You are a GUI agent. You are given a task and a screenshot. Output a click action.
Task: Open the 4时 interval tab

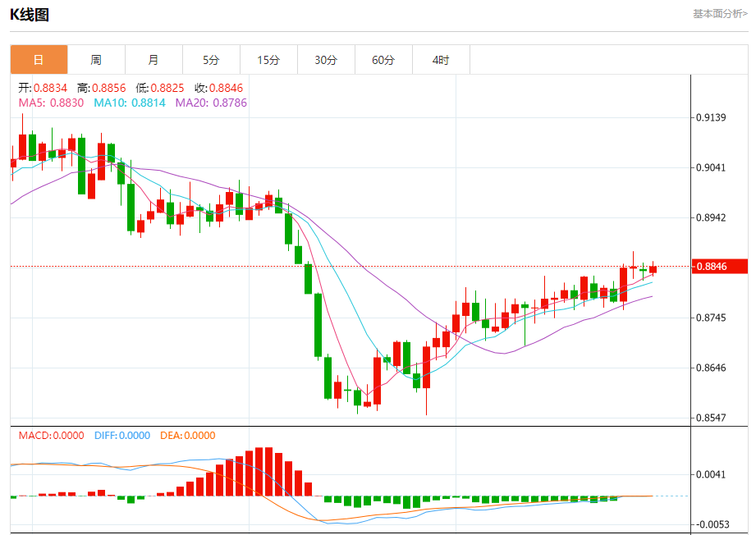[441, 60]
